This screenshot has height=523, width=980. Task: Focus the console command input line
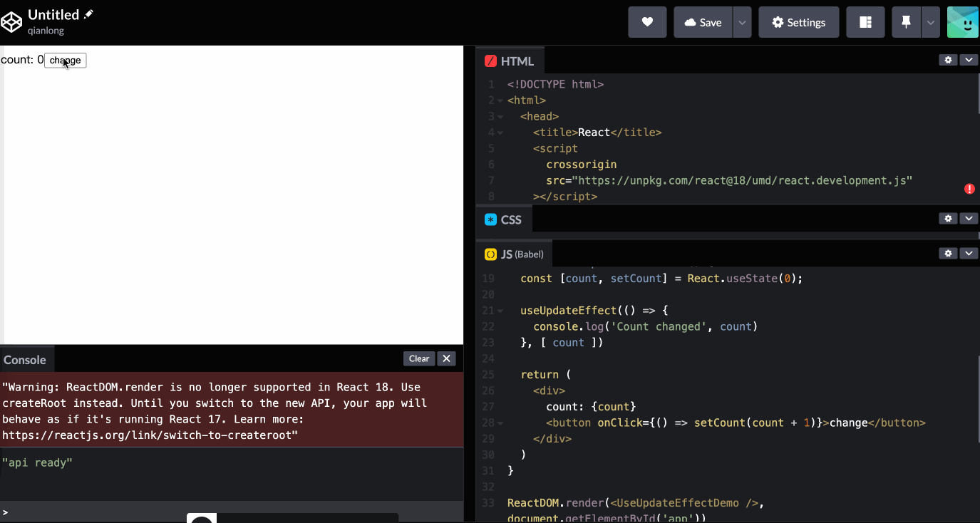pos(232,512)
